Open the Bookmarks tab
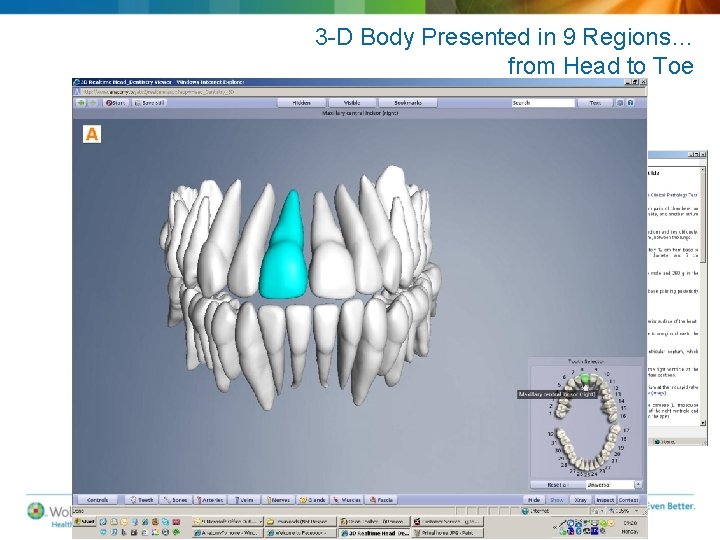720x540 pixels. tap(408, 103)
